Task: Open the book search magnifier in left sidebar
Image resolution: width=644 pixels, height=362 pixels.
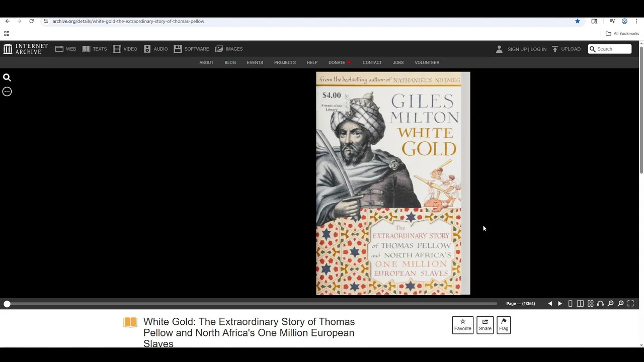Action: (x=7, y=77)
